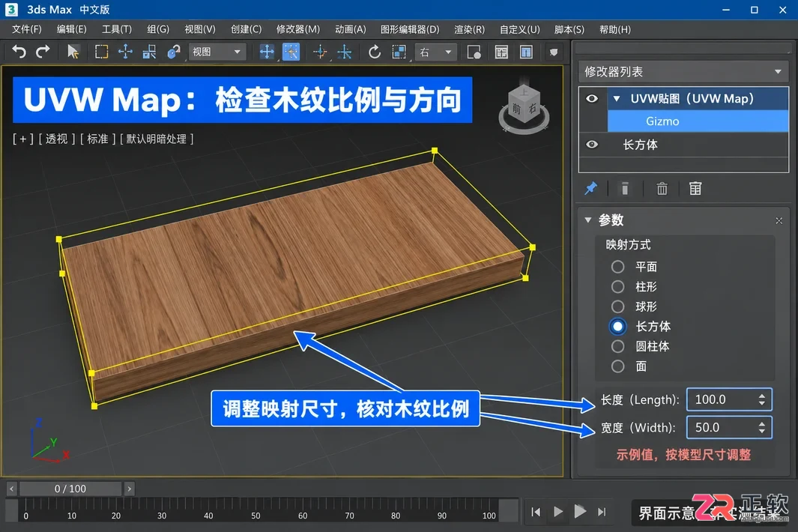The height and width of the screenshot is (532, 798).
Task: Click the blue four-arrow move icon
Action: pos(267,52)
